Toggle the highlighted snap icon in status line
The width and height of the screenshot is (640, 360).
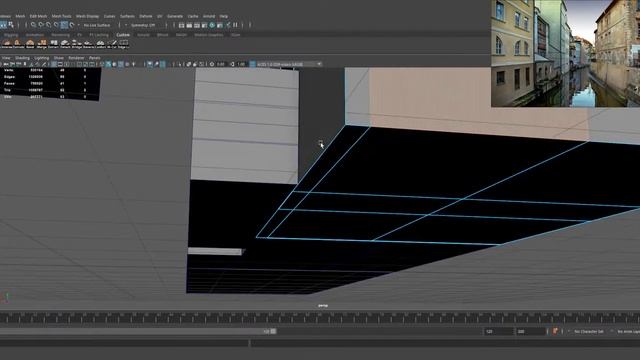coord(64,25)
